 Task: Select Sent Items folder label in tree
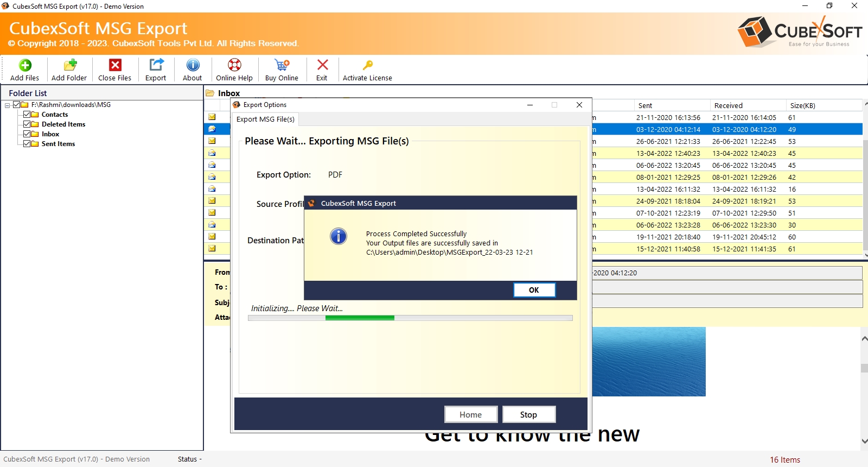coord(59,144)
